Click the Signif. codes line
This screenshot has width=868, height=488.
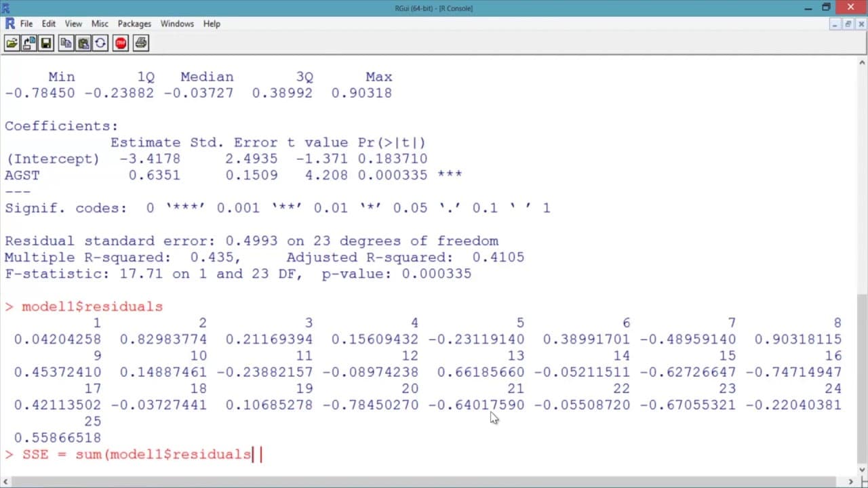tap(277, 208)
